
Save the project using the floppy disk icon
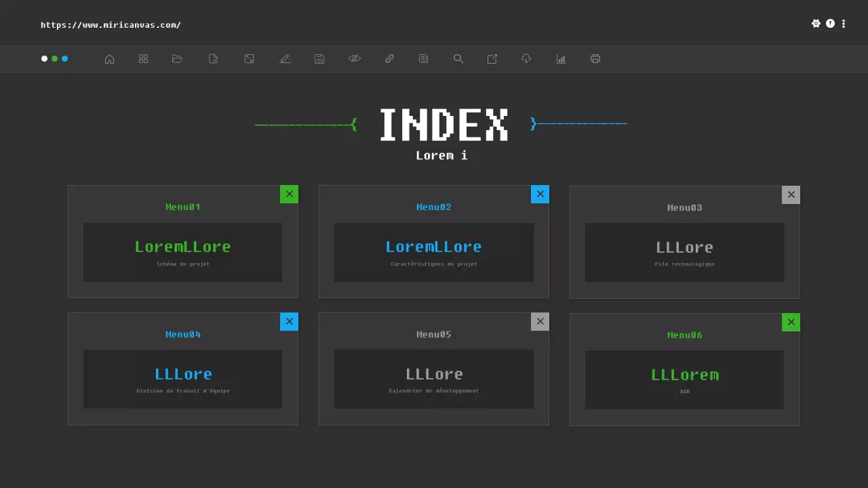(319, 58)
